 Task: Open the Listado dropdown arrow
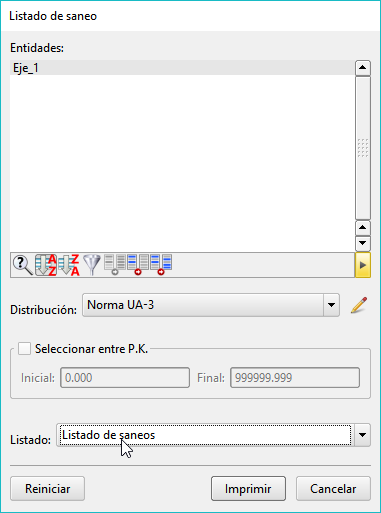[x=362, y=435]
